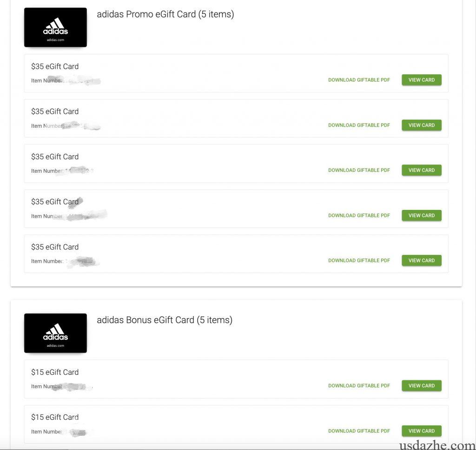Screen dimensions: 476x450
Task: Click the adidas Promo eGift Card heading
Action: [x=165, y=14]
